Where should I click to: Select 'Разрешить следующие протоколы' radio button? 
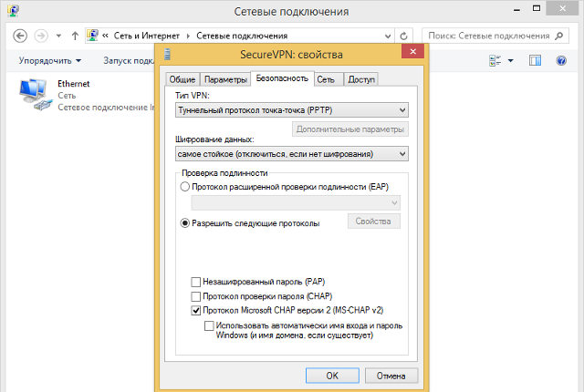click(185, 223)
